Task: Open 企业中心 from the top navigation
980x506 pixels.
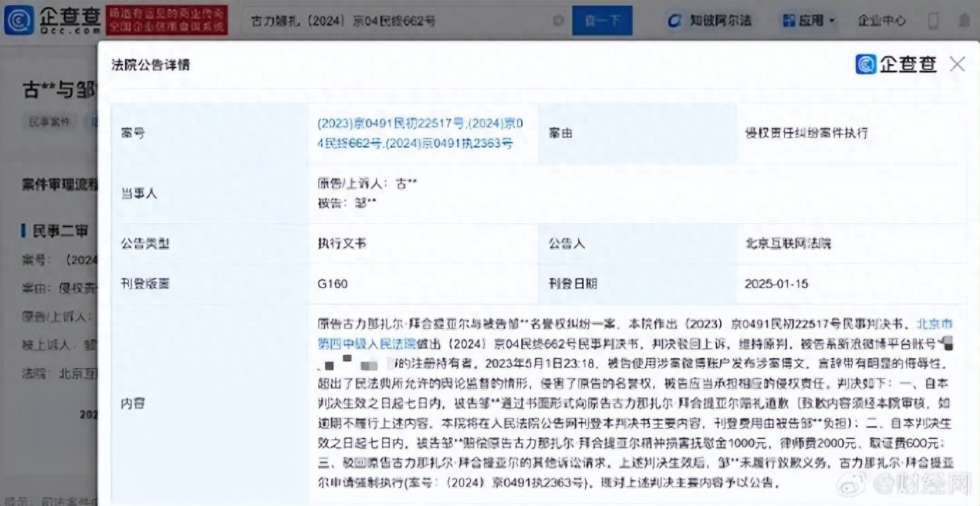Action: click(881, 21)
